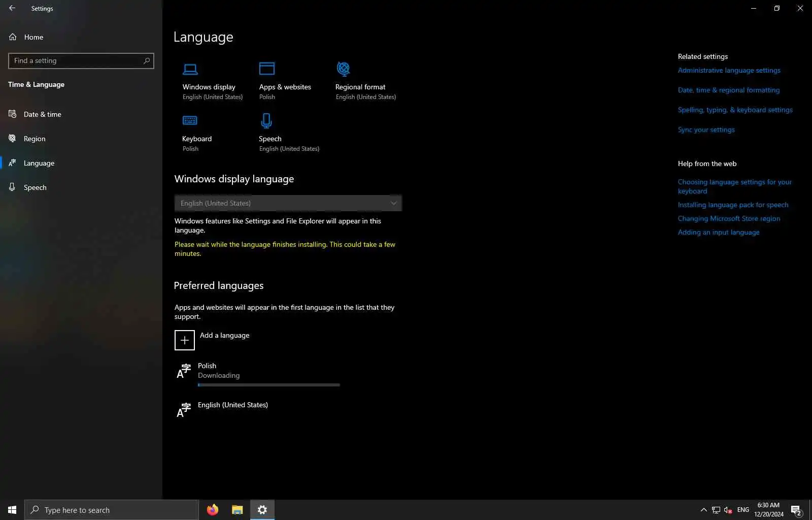
Task: Switch input language via ENG indicator
Action: [x=743, y=510]
